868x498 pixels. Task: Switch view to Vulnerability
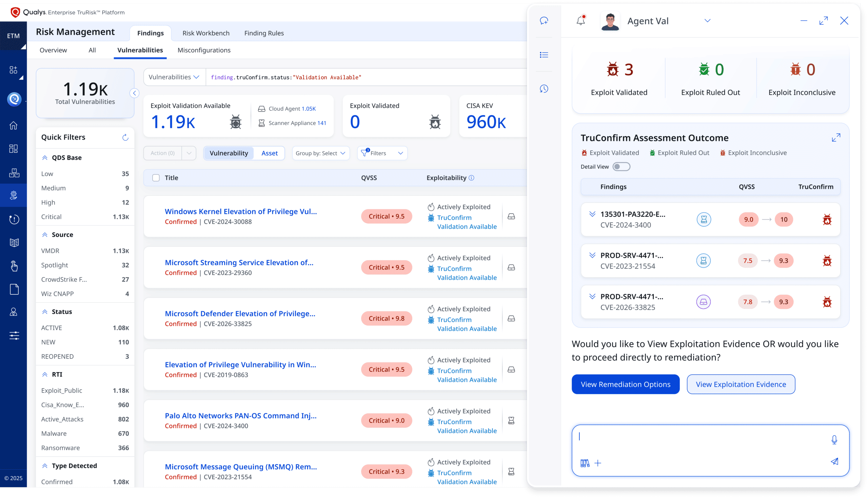(229, 153)
